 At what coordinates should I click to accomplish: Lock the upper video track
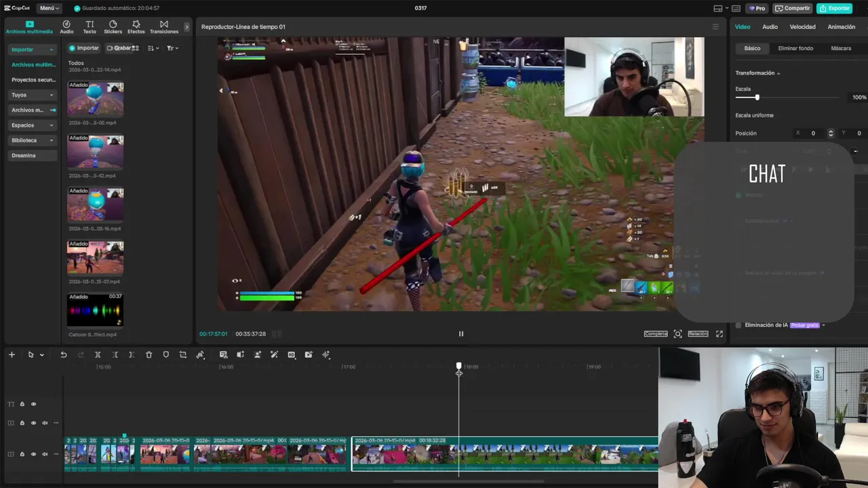click(x=22, y=423)
